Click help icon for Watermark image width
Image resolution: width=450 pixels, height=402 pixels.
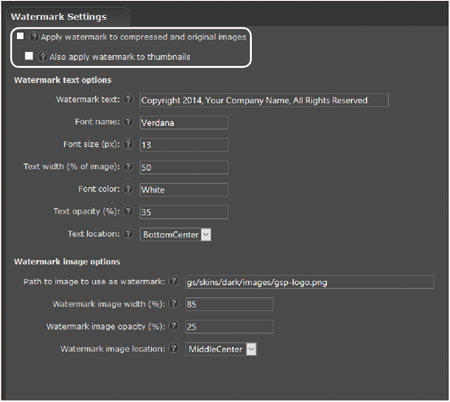173,303
